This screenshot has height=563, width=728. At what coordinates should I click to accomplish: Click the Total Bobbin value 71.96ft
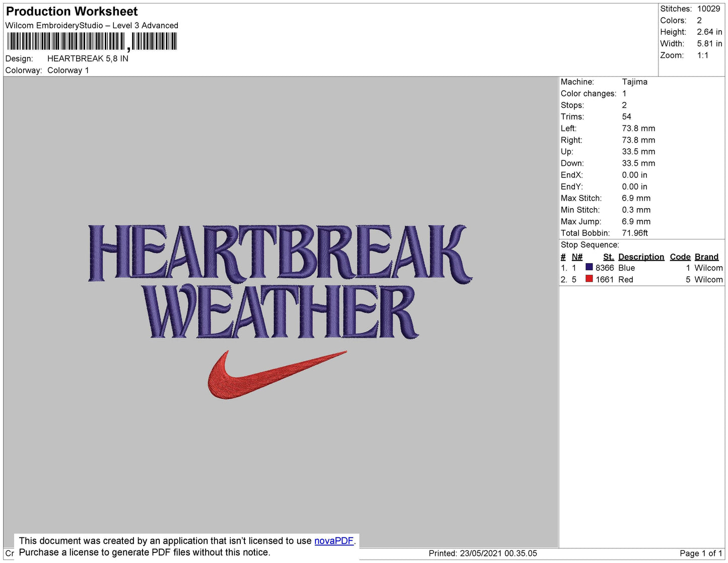pyautogui.click(x=635, y=233)
